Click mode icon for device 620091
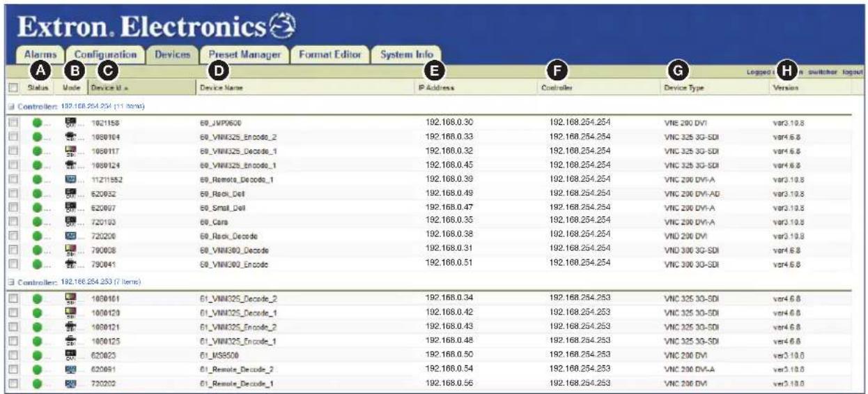This screenshot has width=868, height=394. [x=70, y=370]
